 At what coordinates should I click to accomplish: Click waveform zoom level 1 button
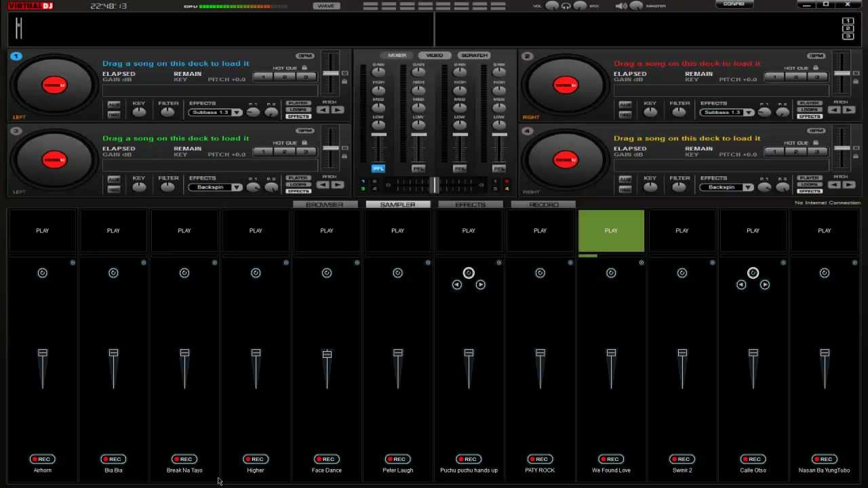coord(848,21)
